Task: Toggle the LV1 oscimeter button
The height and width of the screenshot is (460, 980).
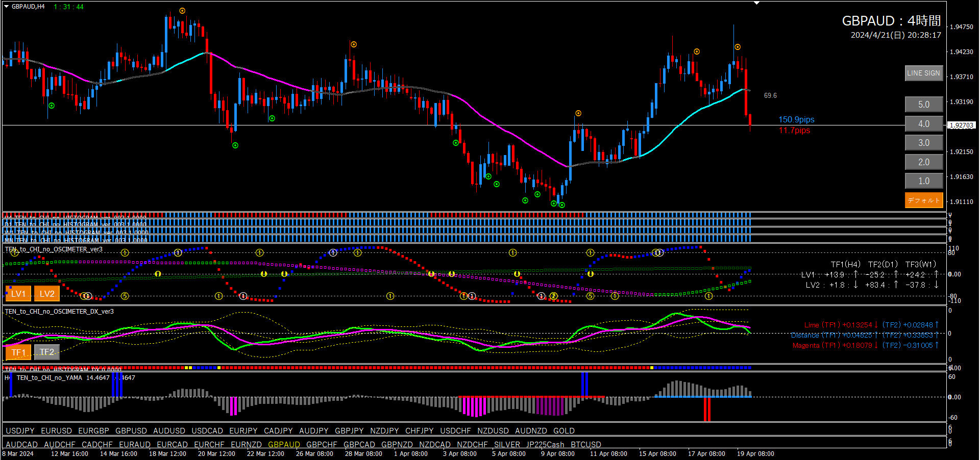Action: coord(18,294)
